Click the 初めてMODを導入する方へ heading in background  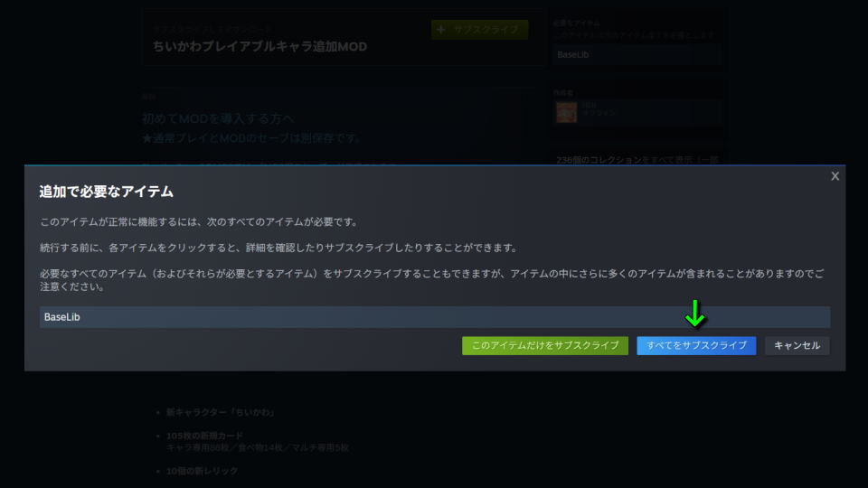(x=218, y=118)
